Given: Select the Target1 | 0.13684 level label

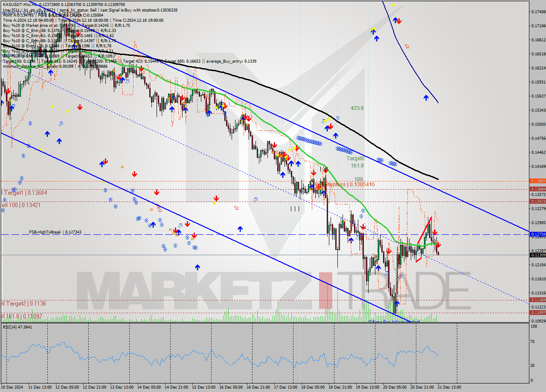Looking at the screenshot, I should 26,193.
